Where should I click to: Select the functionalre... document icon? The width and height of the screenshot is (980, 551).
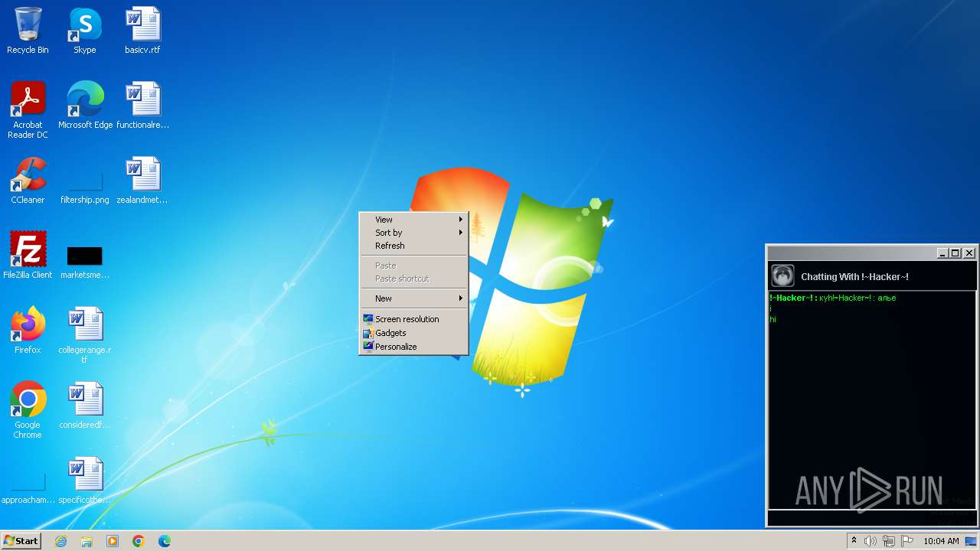[142, 106]
